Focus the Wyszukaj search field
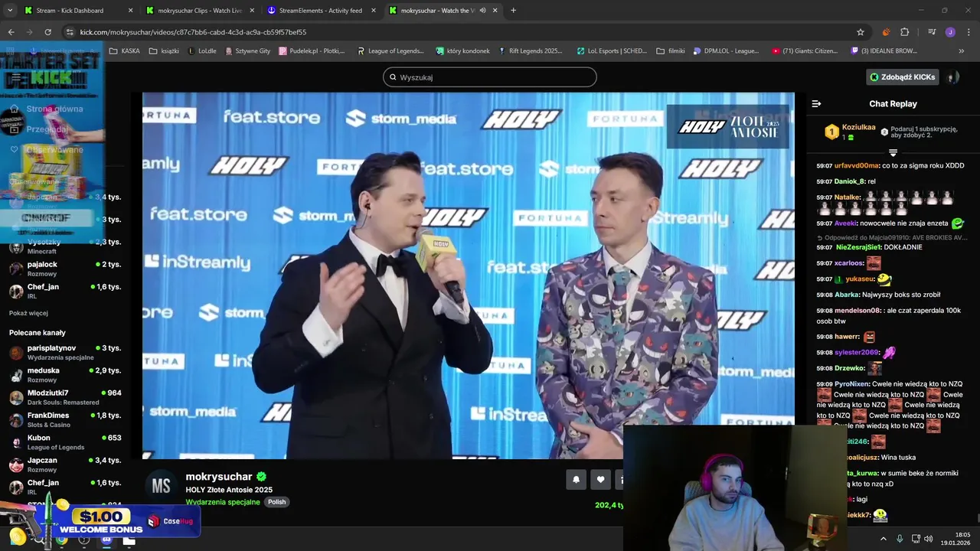This screenshot has width=980, height=551. click(490, 77)
